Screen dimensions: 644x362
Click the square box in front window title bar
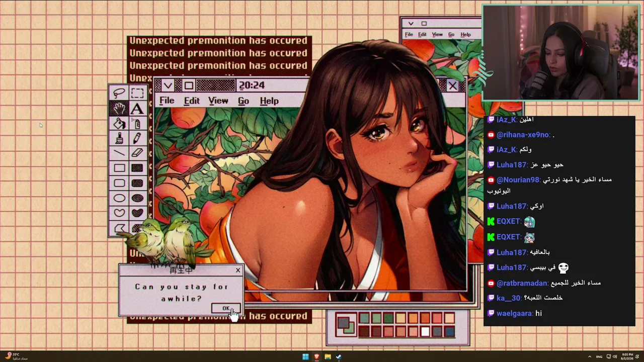(188, 85)
